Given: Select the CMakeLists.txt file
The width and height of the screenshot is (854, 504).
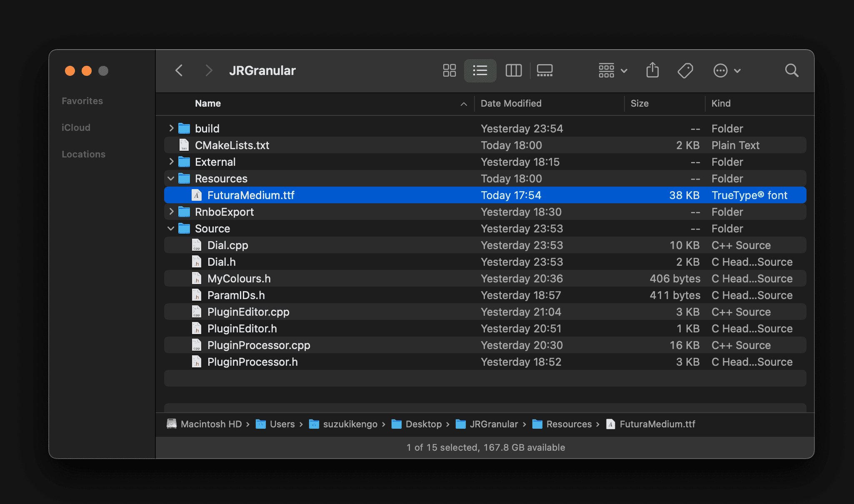Looking at the screenshot, I should pos(232,145).
